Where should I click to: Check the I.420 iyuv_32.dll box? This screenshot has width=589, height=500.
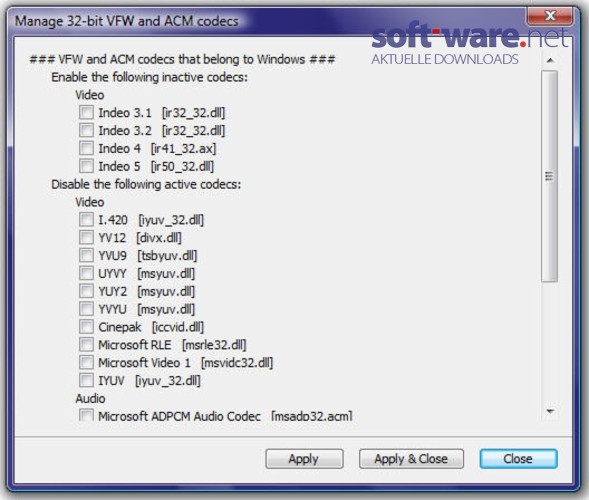click(x=86, y=219)
